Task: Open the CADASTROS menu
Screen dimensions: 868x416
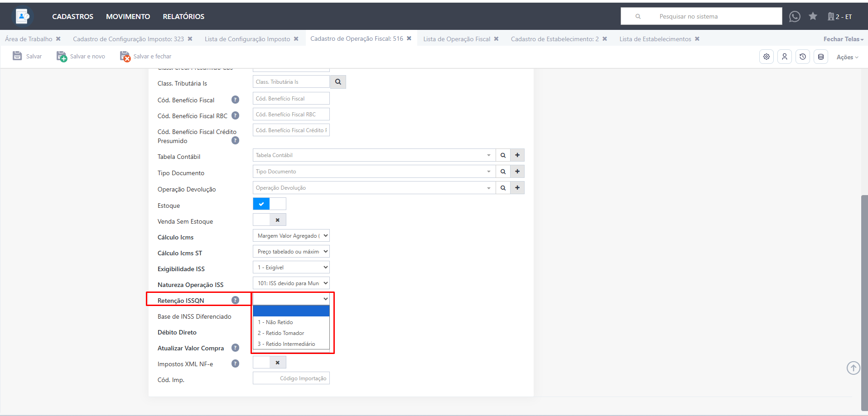Action: (72, 17)
